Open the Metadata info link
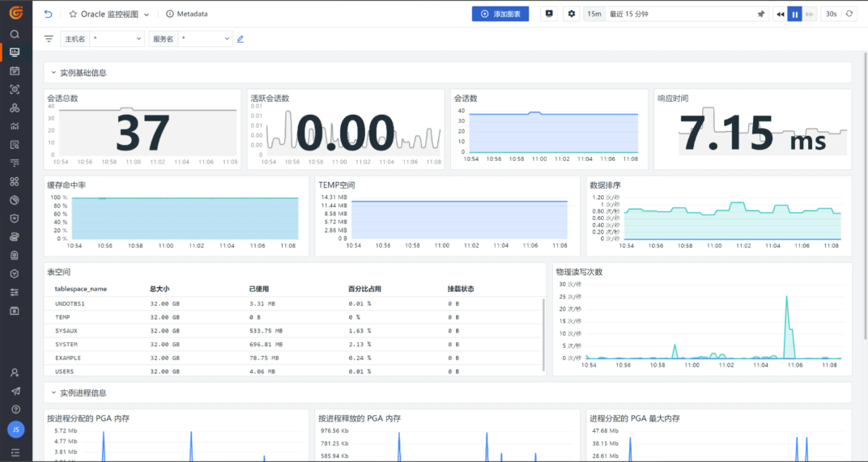This screenshot has width=868, height=462. (x=187, y=14)
